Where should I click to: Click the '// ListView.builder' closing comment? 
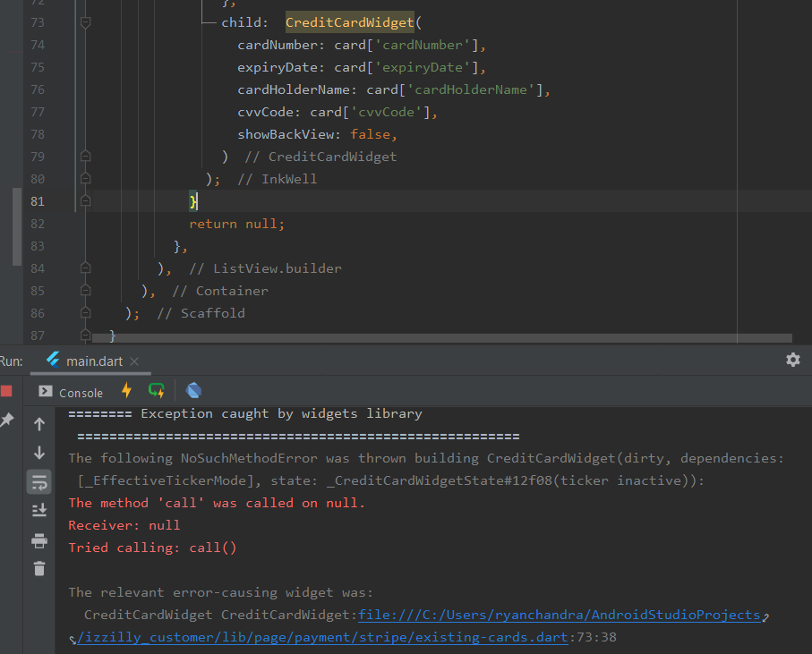tap(265, 268)
